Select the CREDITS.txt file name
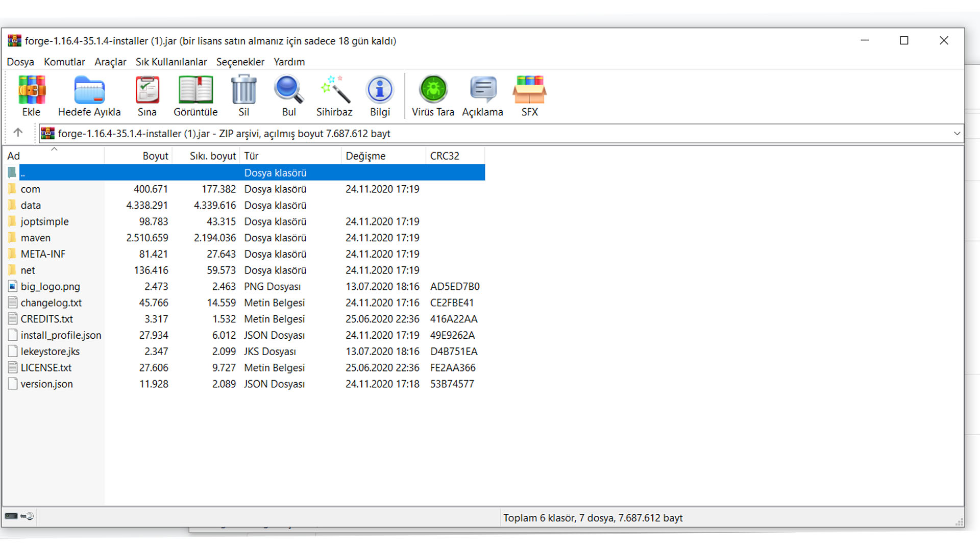Image resolution: width=980 pixels, height=551 pixels. coord(47,319)
